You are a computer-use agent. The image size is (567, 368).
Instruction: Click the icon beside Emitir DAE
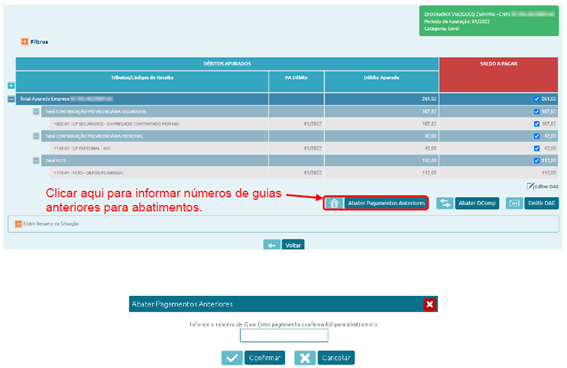tap(514, 203)
